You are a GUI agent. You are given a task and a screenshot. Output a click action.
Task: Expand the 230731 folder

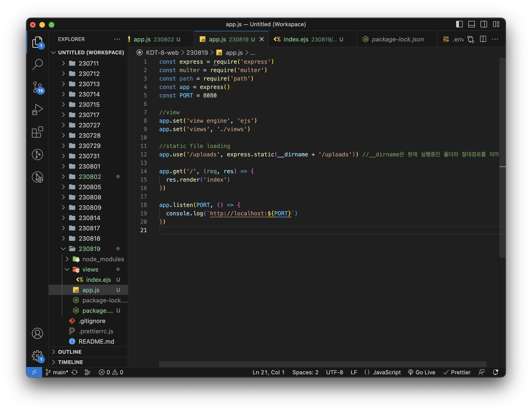[88, 156]
